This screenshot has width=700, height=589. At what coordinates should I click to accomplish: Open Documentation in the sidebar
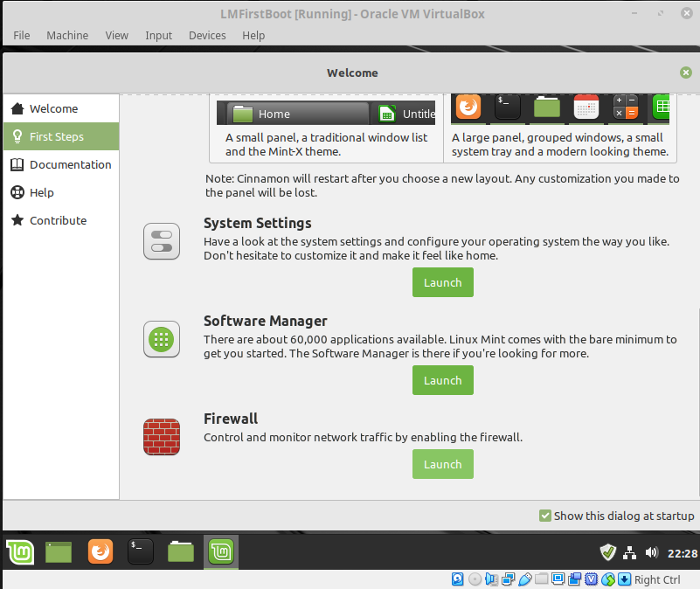pos(61,164)
